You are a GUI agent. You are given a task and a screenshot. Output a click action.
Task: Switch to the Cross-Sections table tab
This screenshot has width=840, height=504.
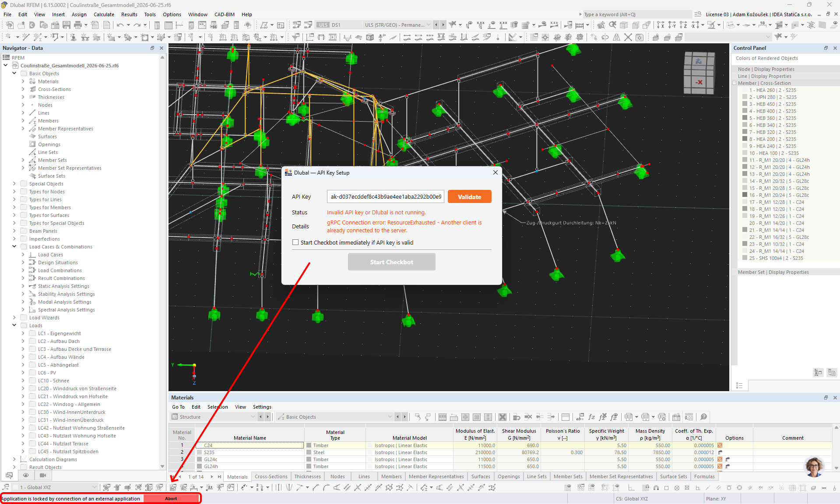(271, 477)
